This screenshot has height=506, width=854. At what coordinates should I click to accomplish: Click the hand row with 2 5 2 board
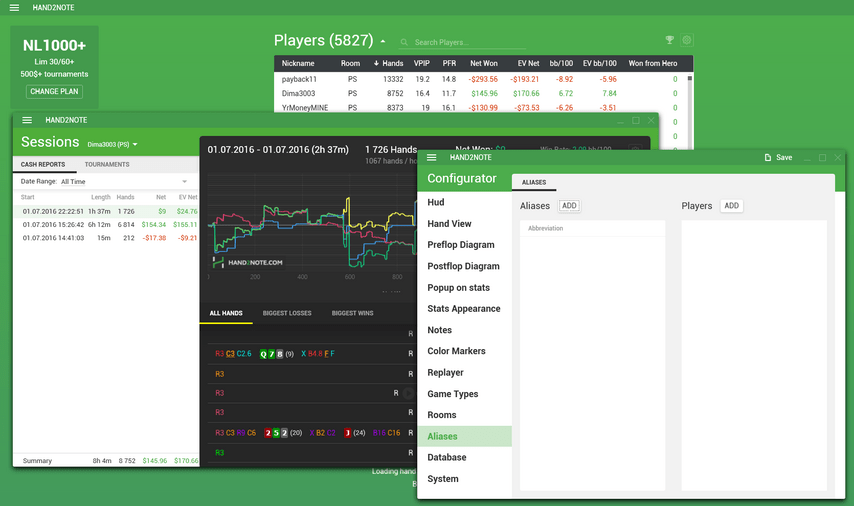pos(310,432)
